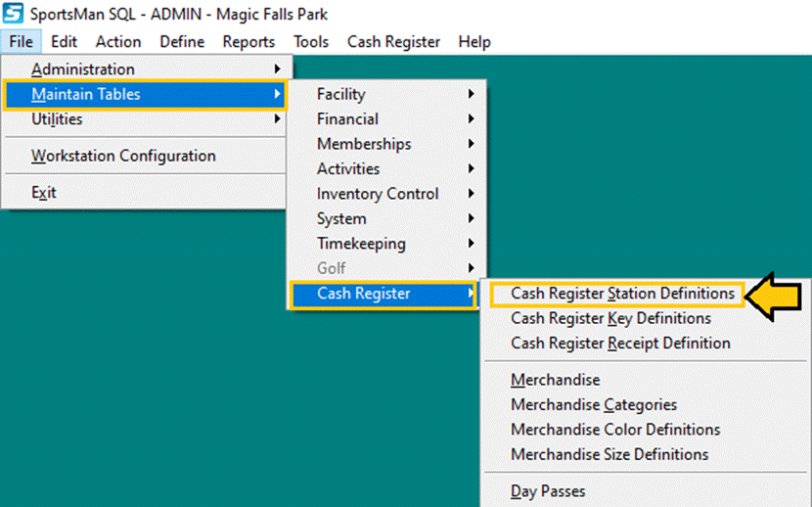Open the Define menu
The width and height of the screenshot is (812, 507).
(x=182, y=41)
